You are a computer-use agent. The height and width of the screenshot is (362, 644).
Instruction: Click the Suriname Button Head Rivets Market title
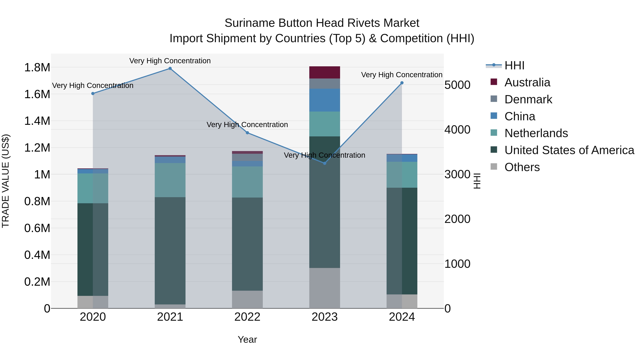322,23
